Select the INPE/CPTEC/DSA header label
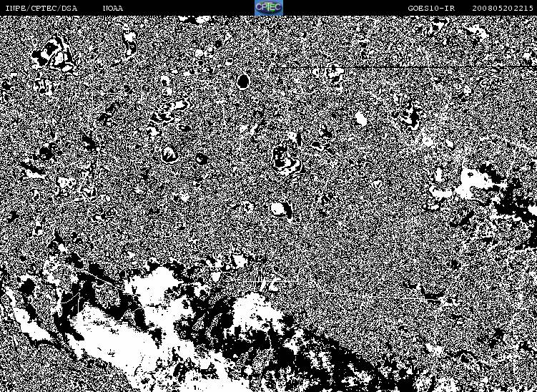Viewport: 537px width, 392px height. 41,8
